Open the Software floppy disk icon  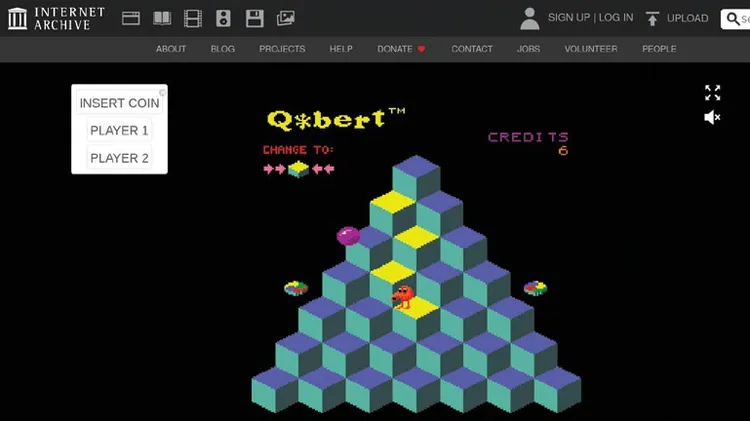pyautogui.click(x=254, y=19)
